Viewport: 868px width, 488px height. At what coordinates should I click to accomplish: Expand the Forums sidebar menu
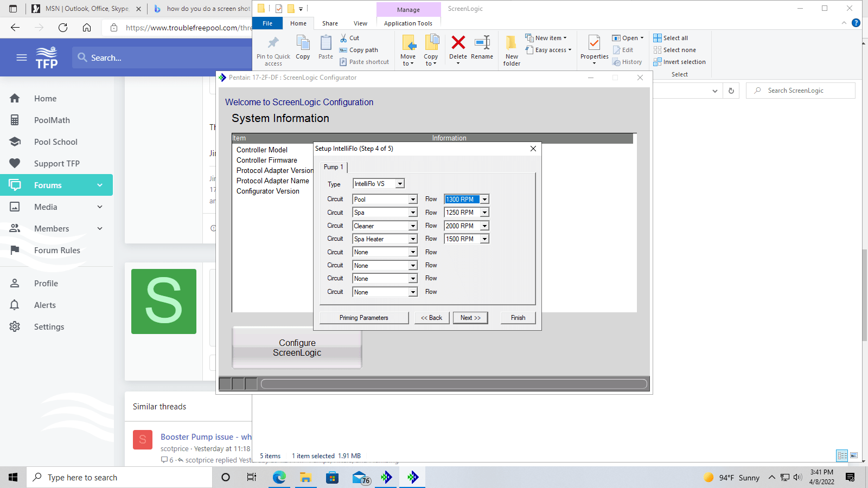[100, 185]
